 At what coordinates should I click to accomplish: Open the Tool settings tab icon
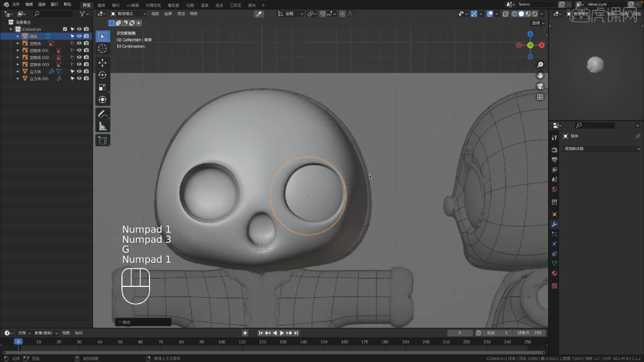(554, 137)
